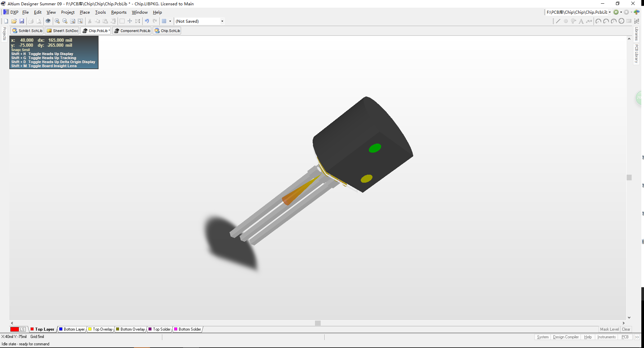Open the View menu
644x348 pixels.
[51, 12]
